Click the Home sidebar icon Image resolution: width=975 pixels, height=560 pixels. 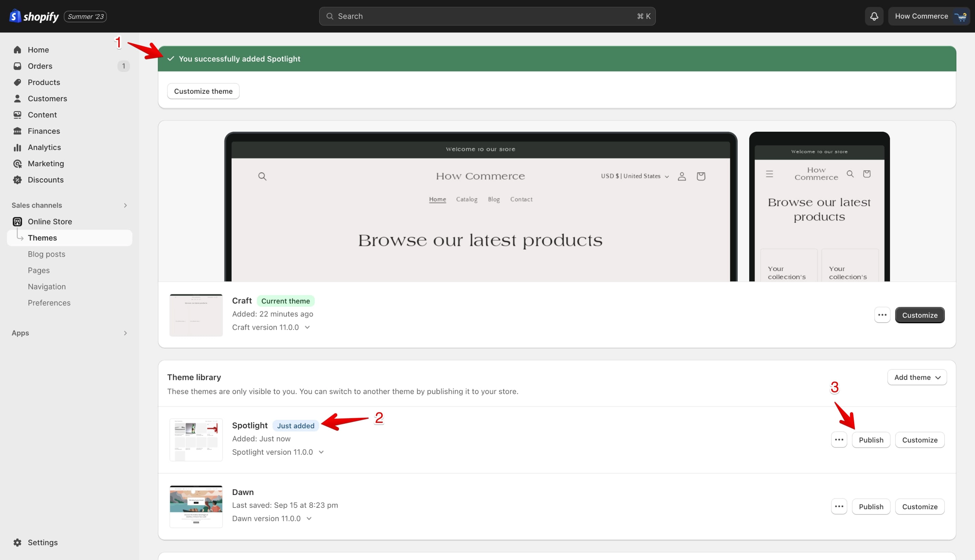pos(17,50)
